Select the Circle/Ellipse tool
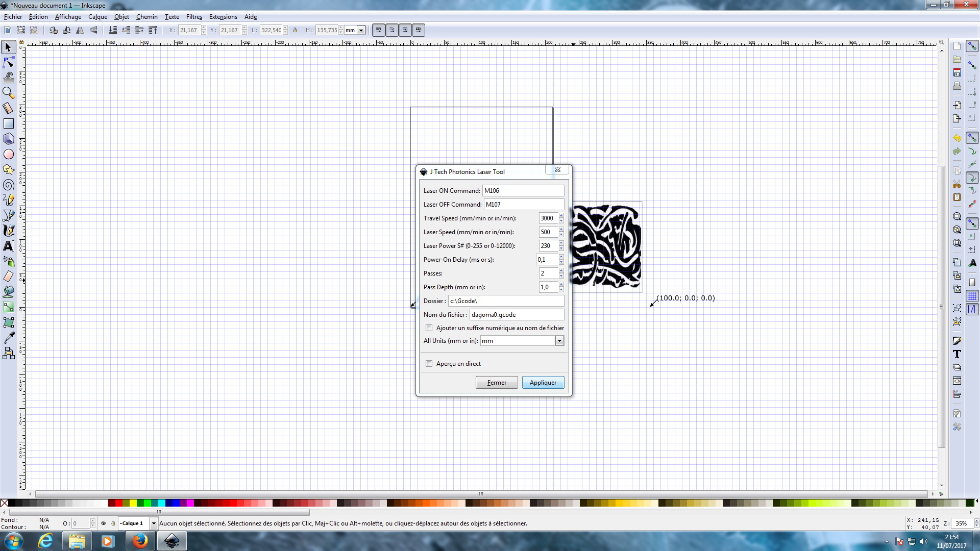Screen dimensions: 980x551 (x=8, y=154)
